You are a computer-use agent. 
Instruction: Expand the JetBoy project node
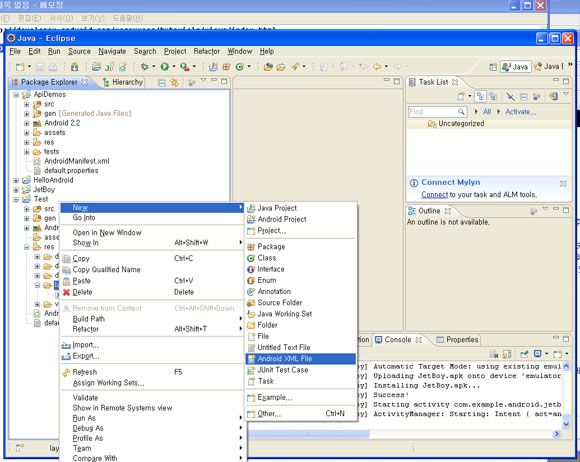coord(16,190)
